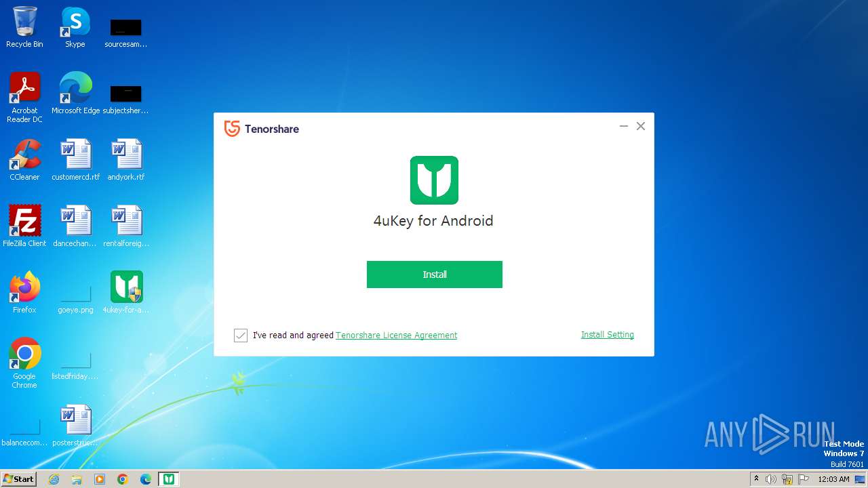Select the posterstruc... document icon
Image resolution: width=868 pixels, height=488 pixels.
[x=75, y=426]
